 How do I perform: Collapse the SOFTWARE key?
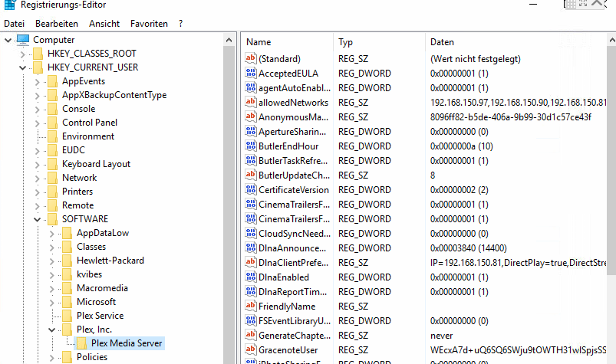(x=37, y=219)
